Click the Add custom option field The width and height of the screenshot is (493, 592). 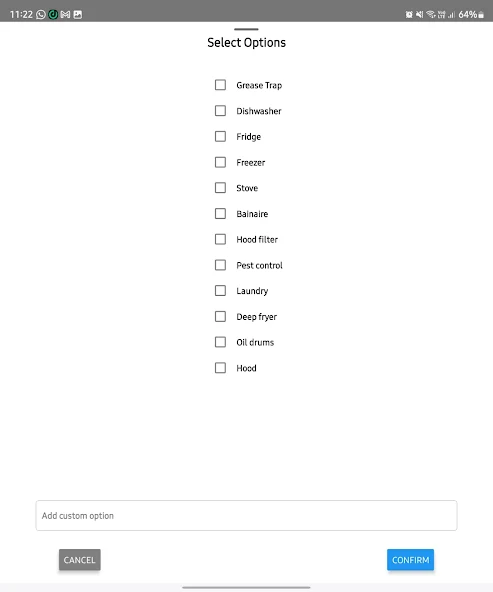tap(246, 515)
